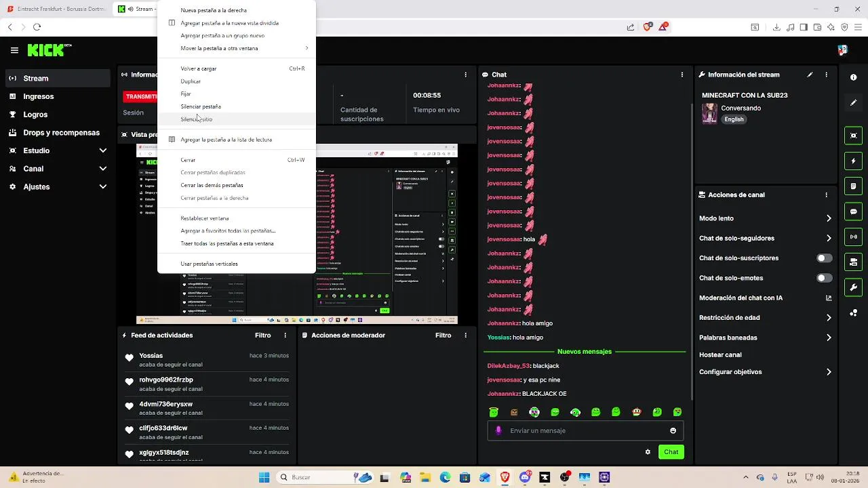Open Mover la pestaña a otra ventana submenu
This screenshot has height=488, width=868.
(x=237, y=48)
